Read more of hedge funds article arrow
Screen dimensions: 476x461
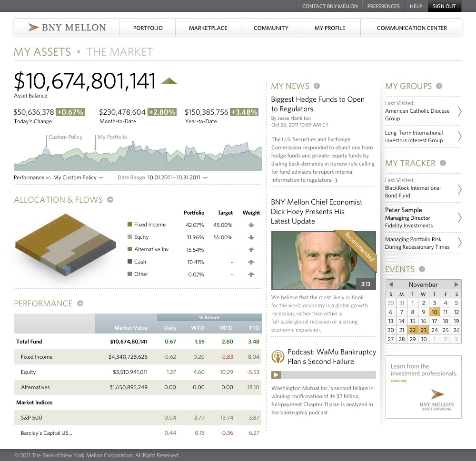pos(336,180)
